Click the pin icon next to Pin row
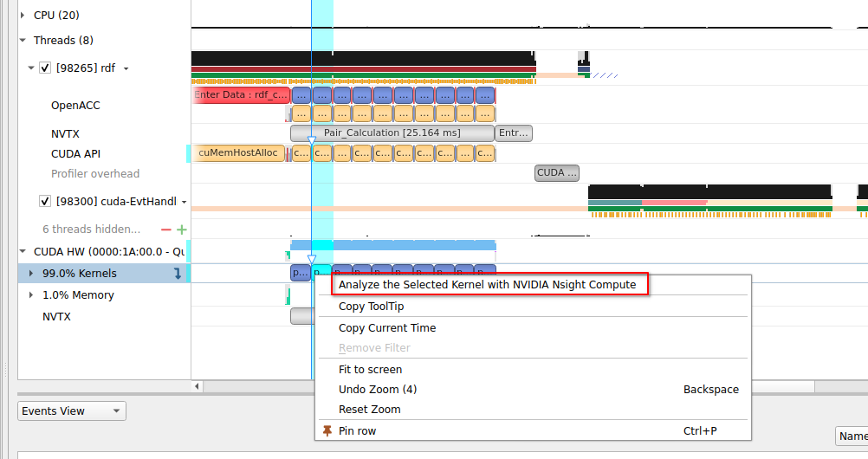Image resolution: width=868 pixels, height=459 pixels. point(327,430)
